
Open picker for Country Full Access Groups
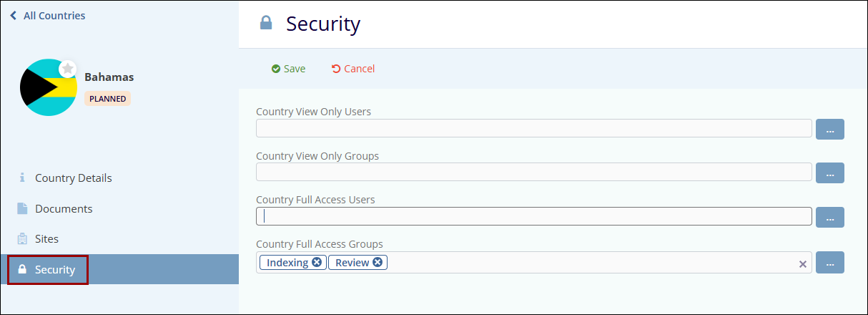point(829,262)
